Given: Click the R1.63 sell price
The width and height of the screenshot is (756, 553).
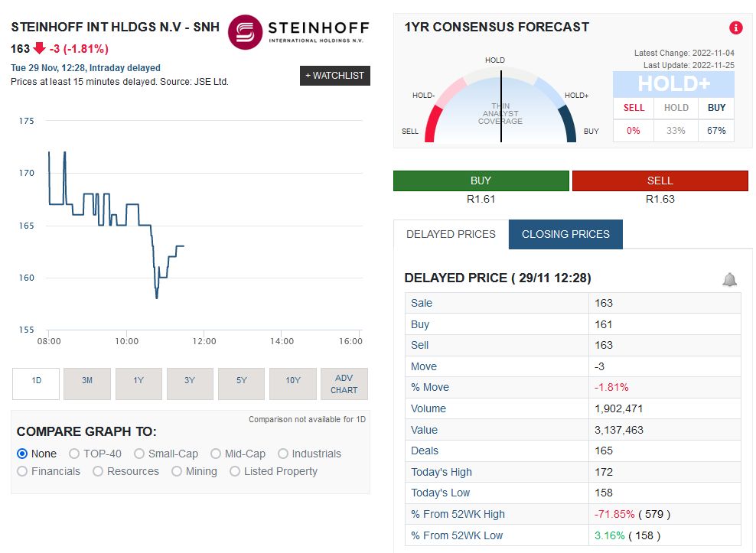Looking at the screenshot, I should [x=660, y=199].
